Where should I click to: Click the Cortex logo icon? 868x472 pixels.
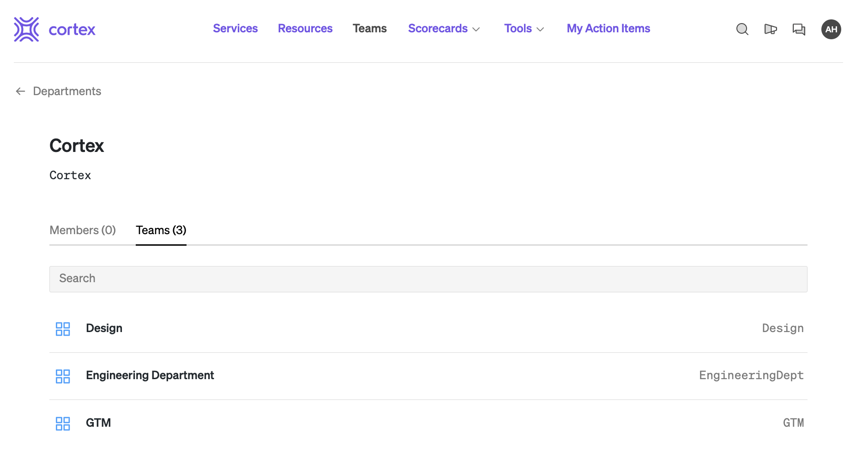[x=26, y=30]
